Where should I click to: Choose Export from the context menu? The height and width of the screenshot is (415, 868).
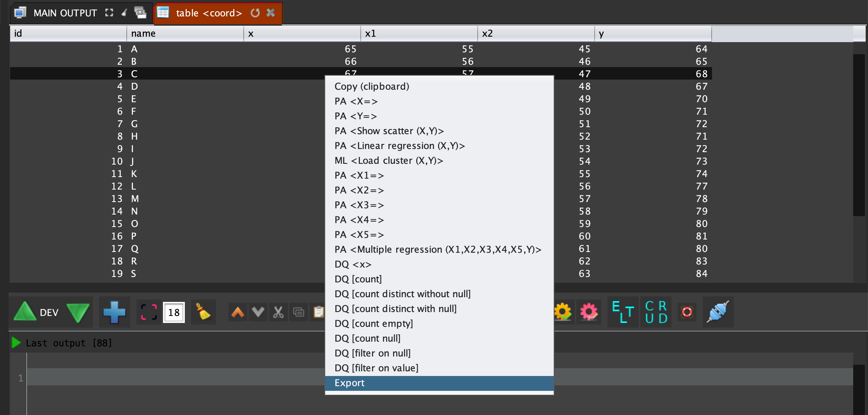pos(349,383)
